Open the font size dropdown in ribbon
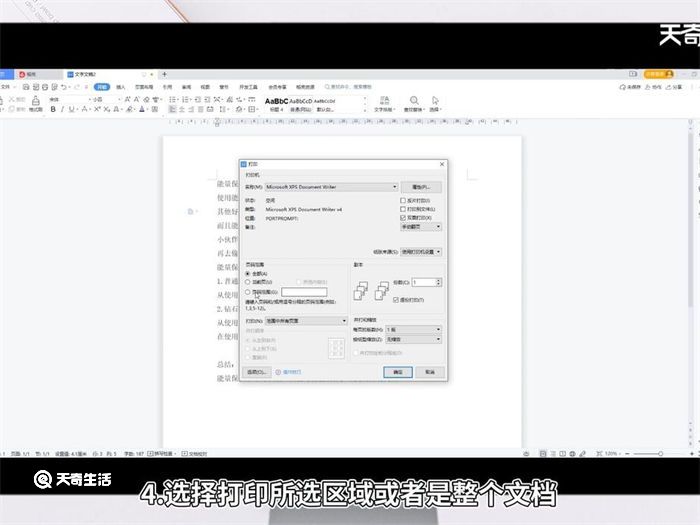The height and width of the screenshot is (525, 700). [106, 99]
